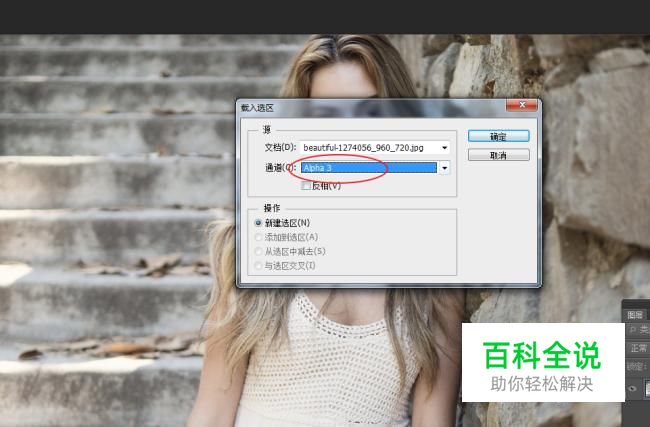Cancel the dialog with 取消

[x=498, y=155]
